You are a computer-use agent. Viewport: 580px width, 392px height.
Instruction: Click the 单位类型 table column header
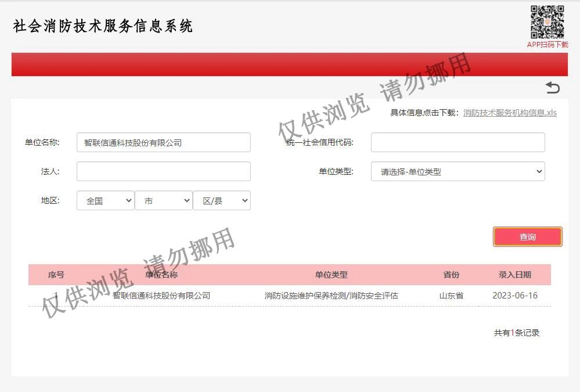[x=331, y=275]
